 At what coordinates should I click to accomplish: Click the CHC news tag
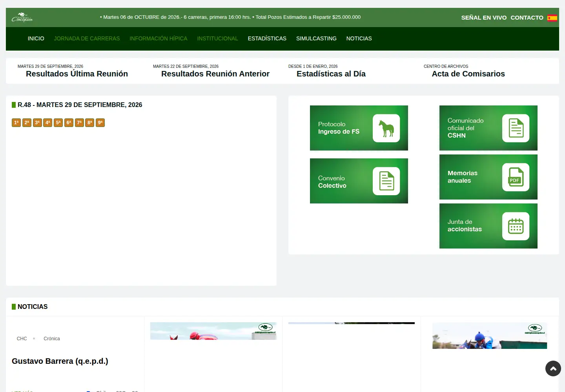click(22, 339)
